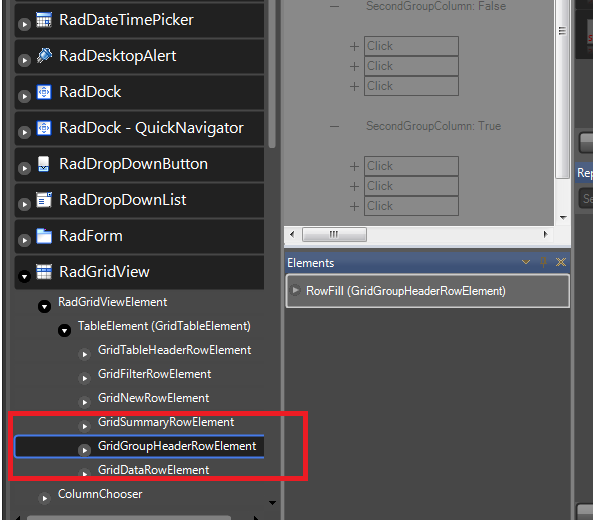Select RadDropDownList label
593x520 pixels.
(123, 200)
